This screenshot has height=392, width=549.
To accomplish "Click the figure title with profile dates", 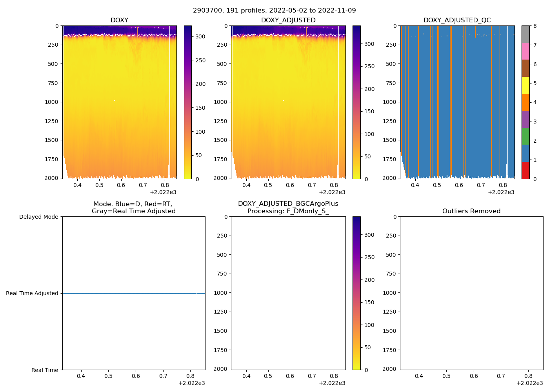I will pyautogui.click(x=274, y=11).
